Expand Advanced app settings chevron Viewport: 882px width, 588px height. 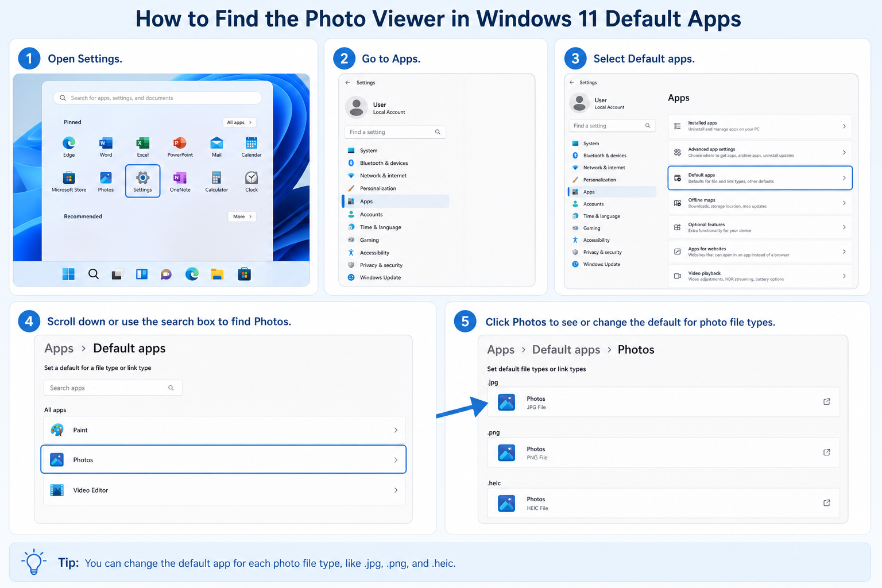844,152
